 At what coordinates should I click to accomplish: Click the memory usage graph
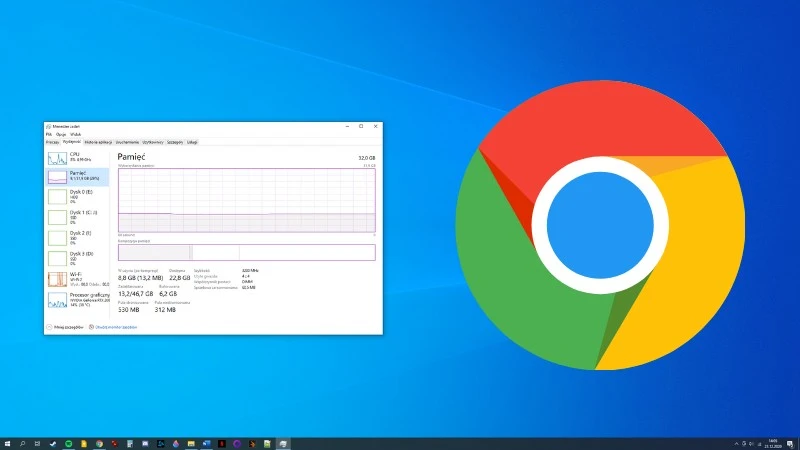click(x=247, y=201)
